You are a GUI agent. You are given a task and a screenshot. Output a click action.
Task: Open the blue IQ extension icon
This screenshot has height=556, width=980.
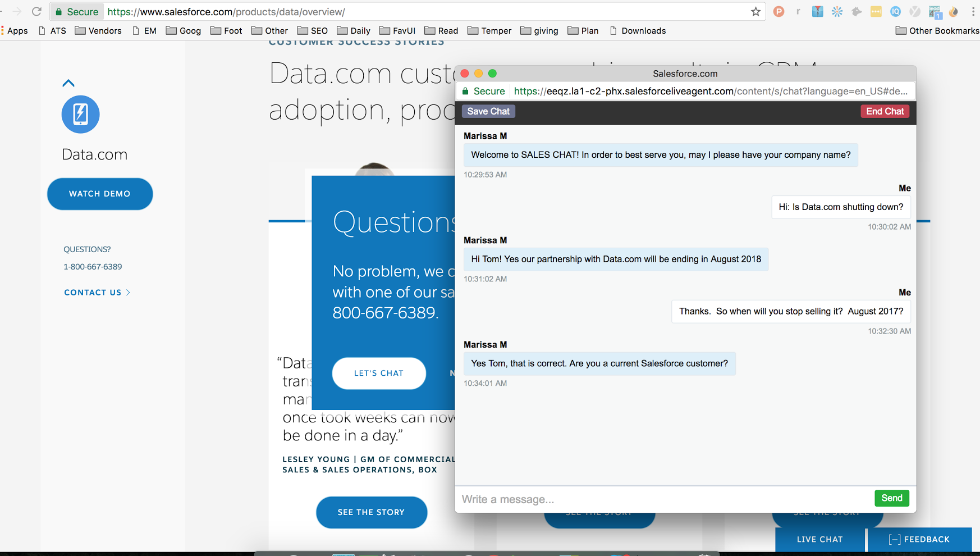pyautogui.click(x=895, y=11)
